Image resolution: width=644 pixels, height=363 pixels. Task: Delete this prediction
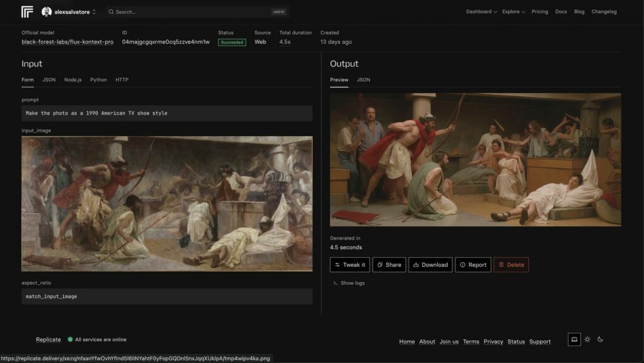[x=511, y=265]
